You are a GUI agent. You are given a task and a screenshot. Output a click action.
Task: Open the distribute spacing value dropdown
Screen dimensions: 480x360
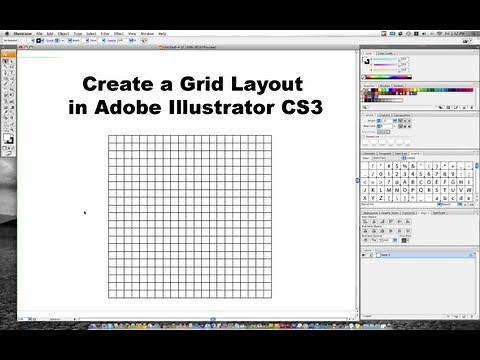pos(395,240)
